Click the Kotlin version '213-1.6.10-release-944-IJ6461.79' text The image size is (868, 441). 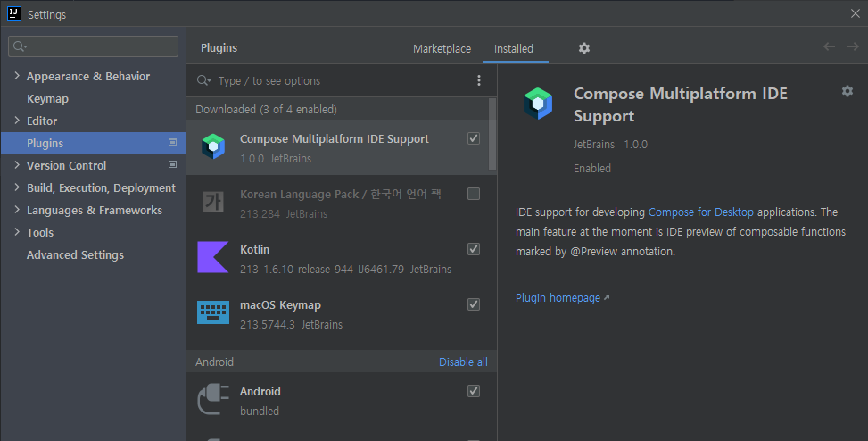322,270
